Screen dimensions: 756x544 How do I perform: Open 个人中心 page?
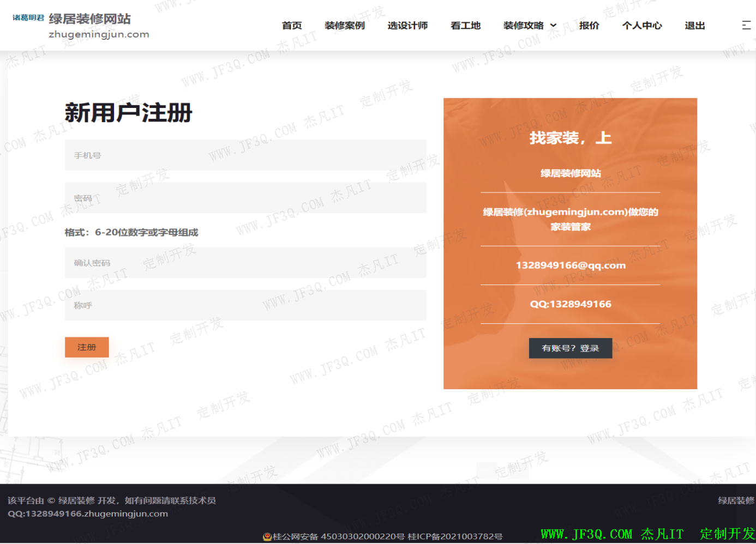pos(641,26)
